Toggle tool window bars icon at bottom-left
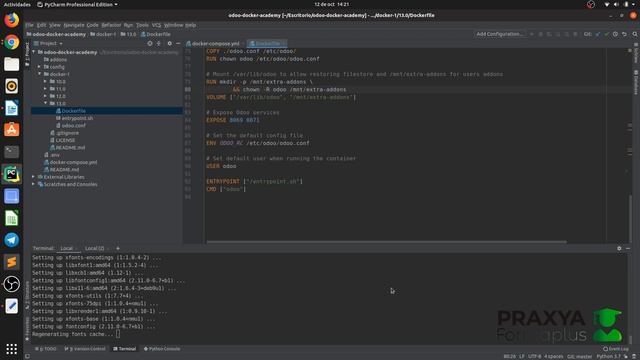This screenshot has height=360, width=640. point(27,356)
